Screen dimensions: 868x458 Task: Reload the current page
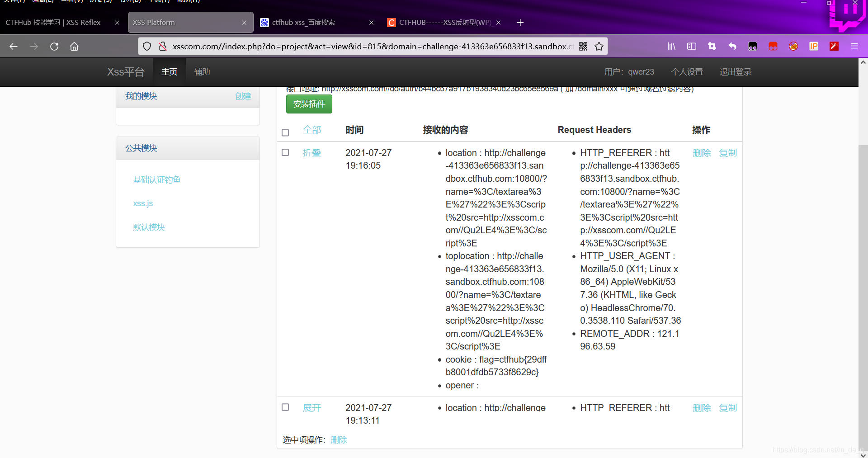click(x=54, y=47)
